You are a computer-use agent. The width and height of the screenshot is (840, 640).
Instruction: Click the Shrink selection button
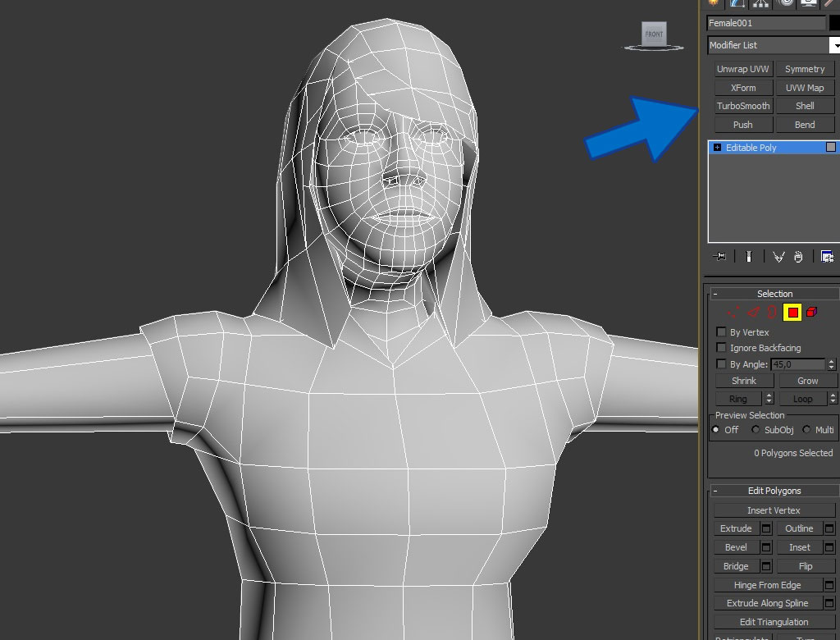coord(744,381)
